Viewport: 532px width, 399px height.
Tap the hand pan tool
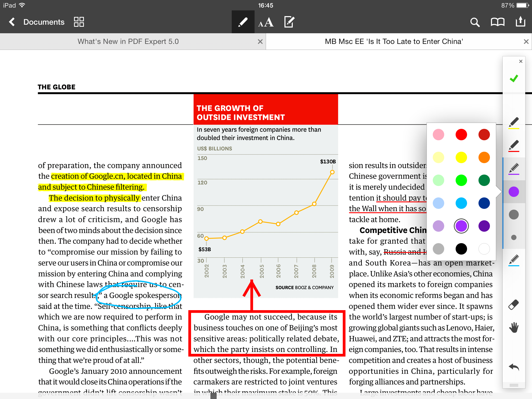[x=514, y=328]
